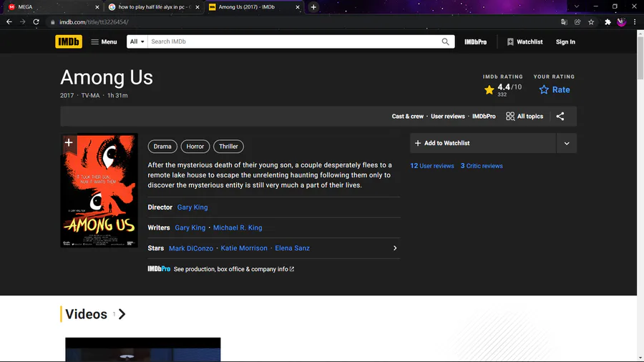Viewport: 644px width, 362px height.
Task: Open the 12 User reviews link
Action: tap(432, 166)
